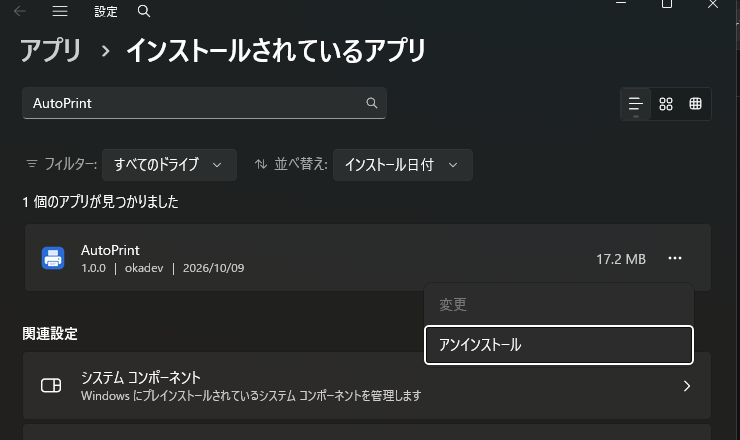Click the 関連設定 heading

pyautogui.click(x=50, y=334)
